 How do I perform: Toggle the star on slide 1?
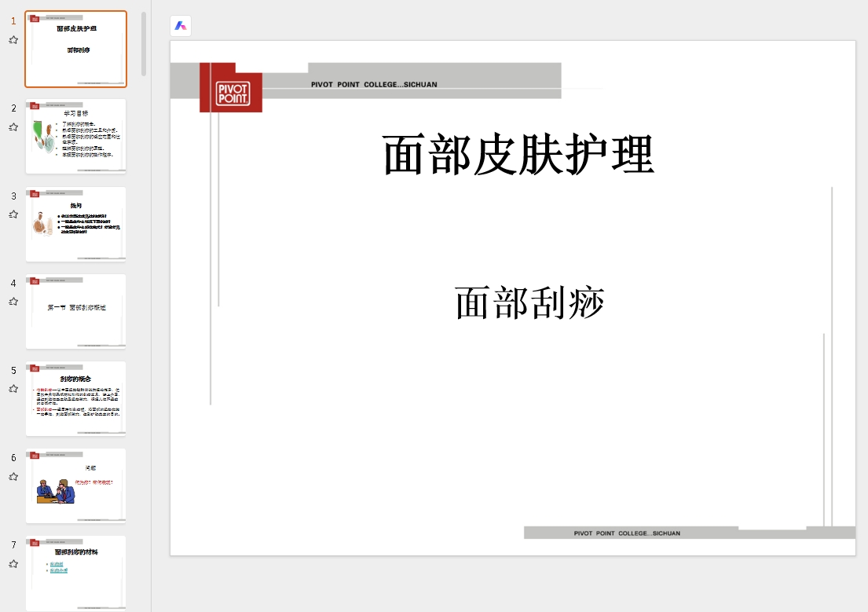click(13, 39)
